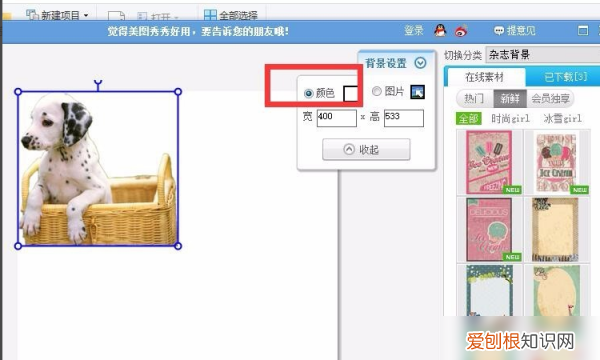Open the white background color swatch
This screenshot has height=360, width=600.
(350, 94)
